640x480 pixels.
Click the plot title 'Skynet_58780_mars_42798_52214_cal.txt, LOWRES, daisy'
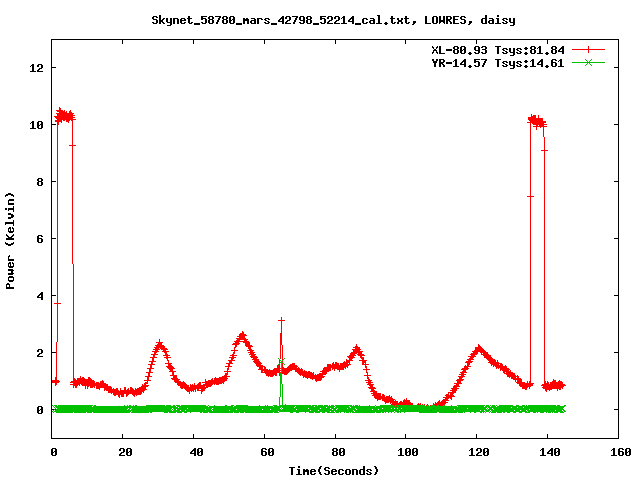pyautogui.click(x=333, y=20)
